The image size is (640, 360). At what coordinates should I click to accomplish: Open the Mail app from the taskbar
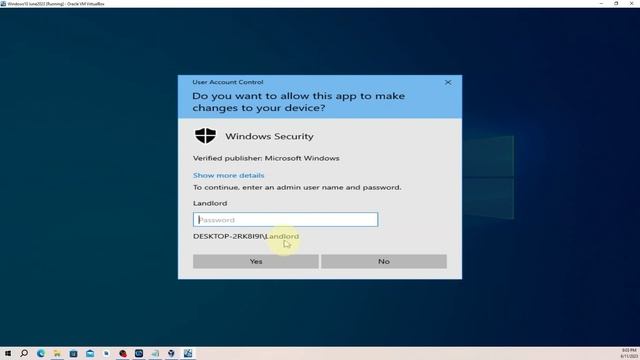(x=90, y=353)
